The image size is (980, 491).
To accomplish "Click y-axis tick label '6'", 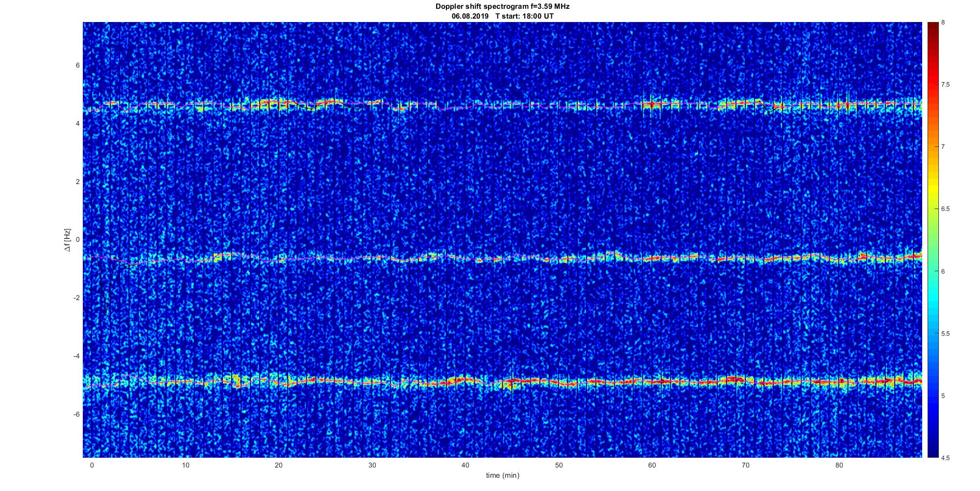I will (x=78, y=66).
